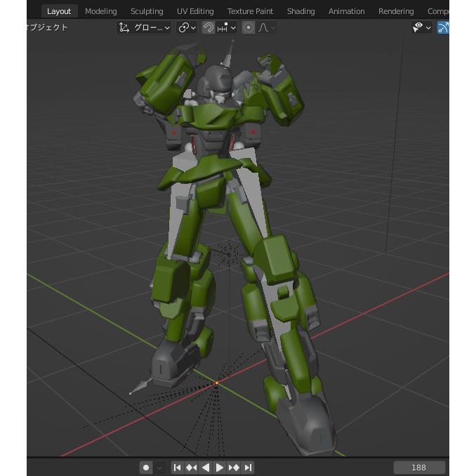Jump to the next keyframe
The image size is (476, 476).
click(234, 468)
